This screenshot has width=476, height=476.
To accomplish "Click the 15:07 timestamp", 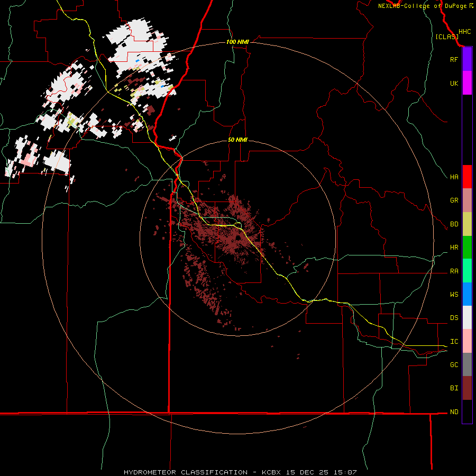I will pyautogui.click(x=345, y=472).
